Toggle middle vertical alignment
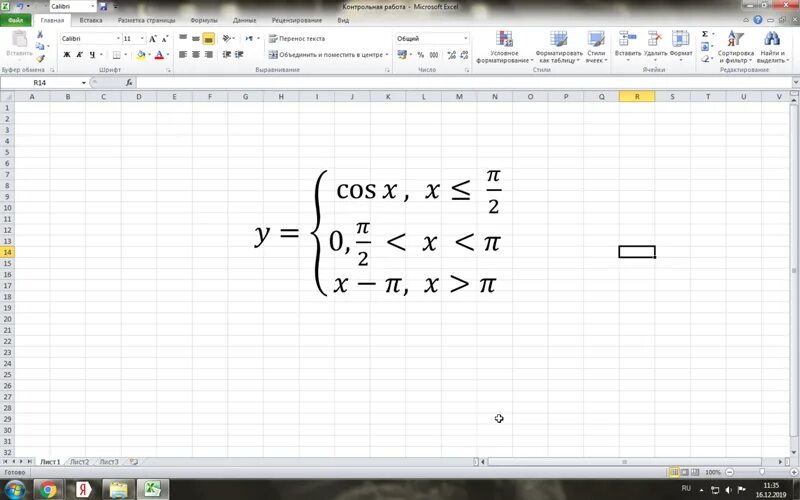This screenshot has width=800, height=500. [x=196, y=38]
